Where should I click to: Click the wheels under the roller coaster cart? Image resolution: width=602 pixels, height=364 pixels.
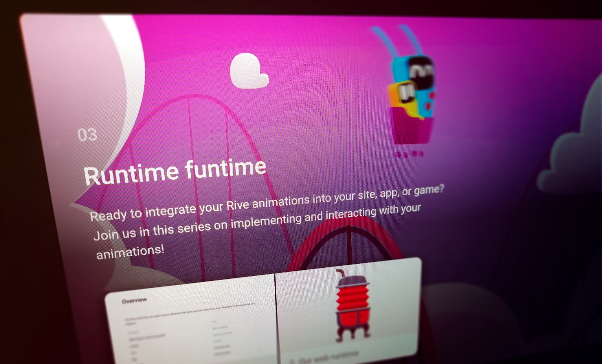click(x=410, y=154)
